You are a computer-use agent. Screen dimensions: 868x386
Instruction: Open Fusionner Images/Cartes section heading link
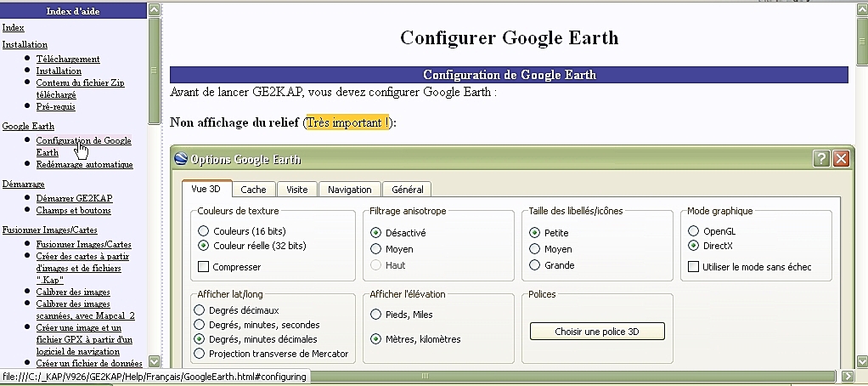50,230
